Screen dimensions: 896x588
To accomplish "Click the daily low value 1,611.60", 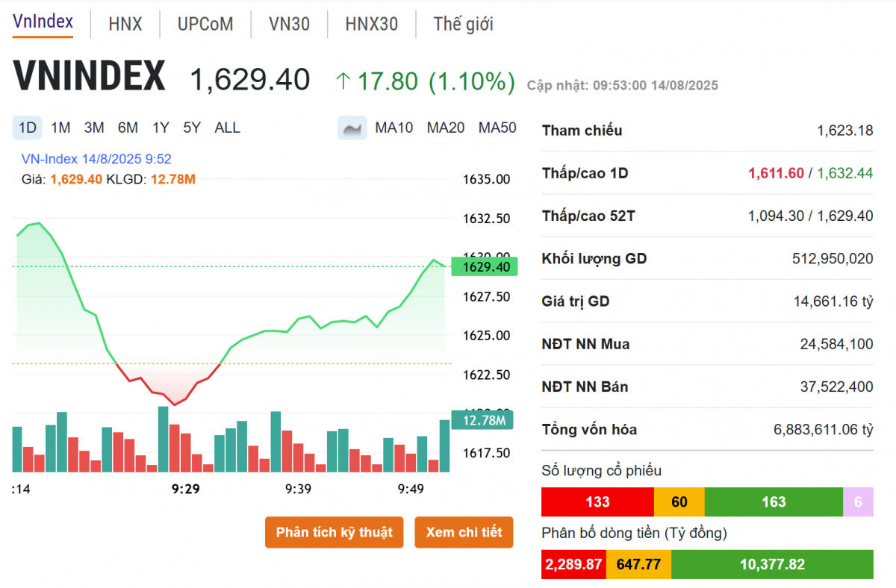I will 776,173.
